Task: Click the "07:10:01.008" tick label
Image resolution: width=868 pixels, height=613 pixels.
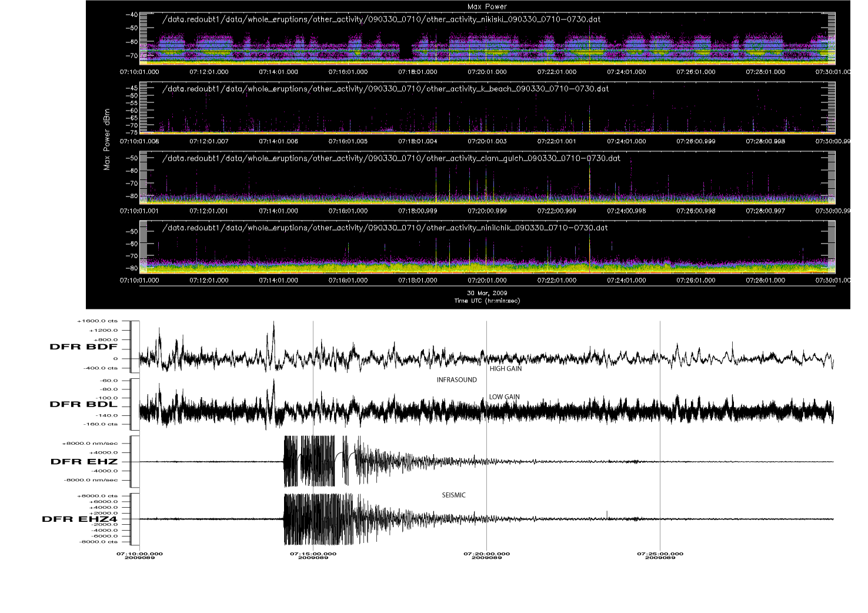Action: (x=139, y=141)
